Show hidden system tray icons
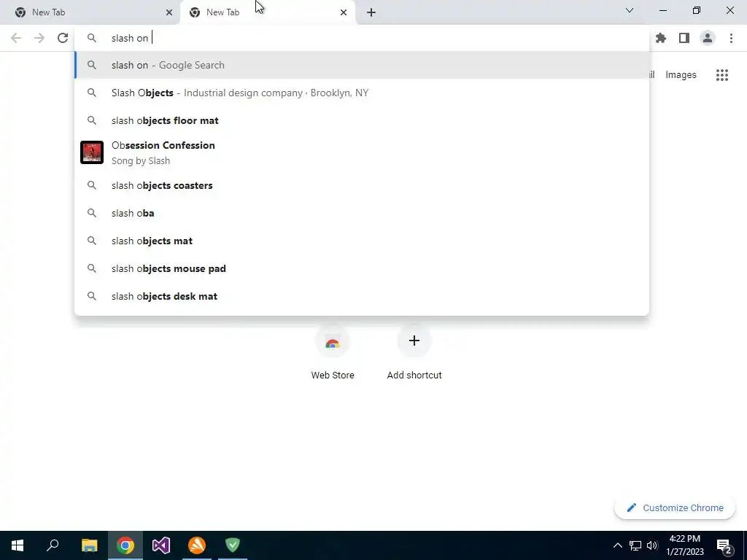Screen dimensions: 747x560 pos(617,545)
